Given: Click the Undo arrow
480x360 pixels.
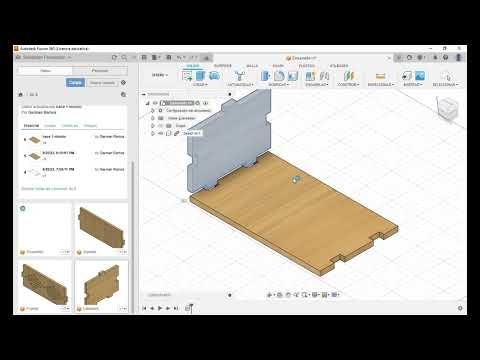Looking at the screenshot, I should pos(179,58).
